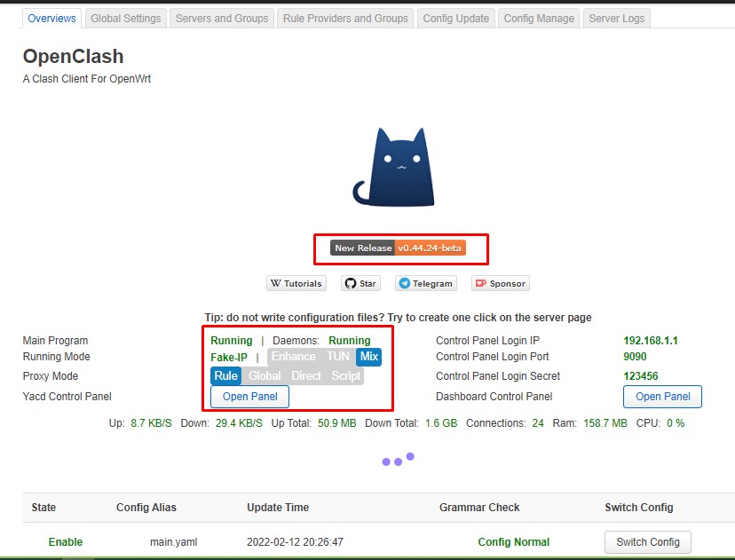735x560 pixels.
Task: Click the OpenClash page heading
Action: 73,56
